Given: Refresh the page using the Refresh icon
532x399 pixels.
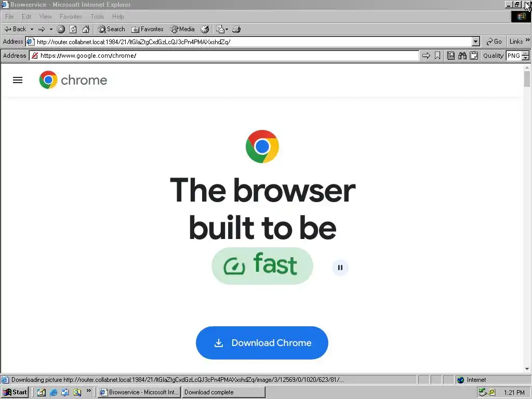Looking at the screenshot, I should (x=73, y=29).
